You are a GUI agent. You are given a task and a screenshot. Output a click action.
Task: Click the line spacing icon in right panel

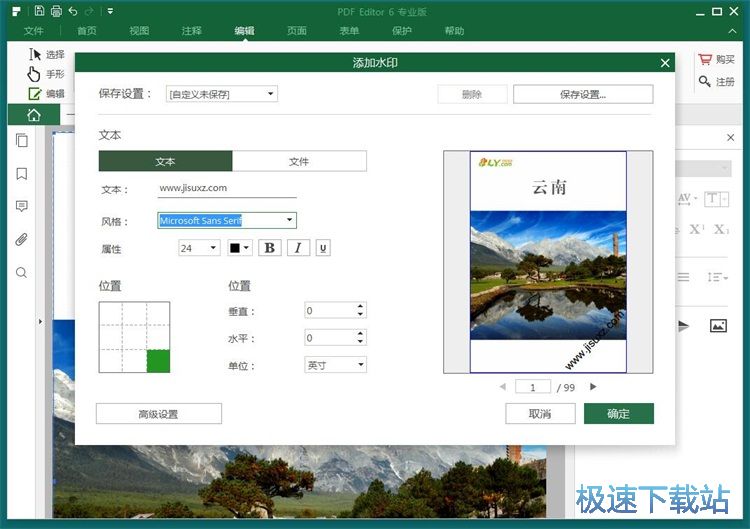click(x=717, y=277)
